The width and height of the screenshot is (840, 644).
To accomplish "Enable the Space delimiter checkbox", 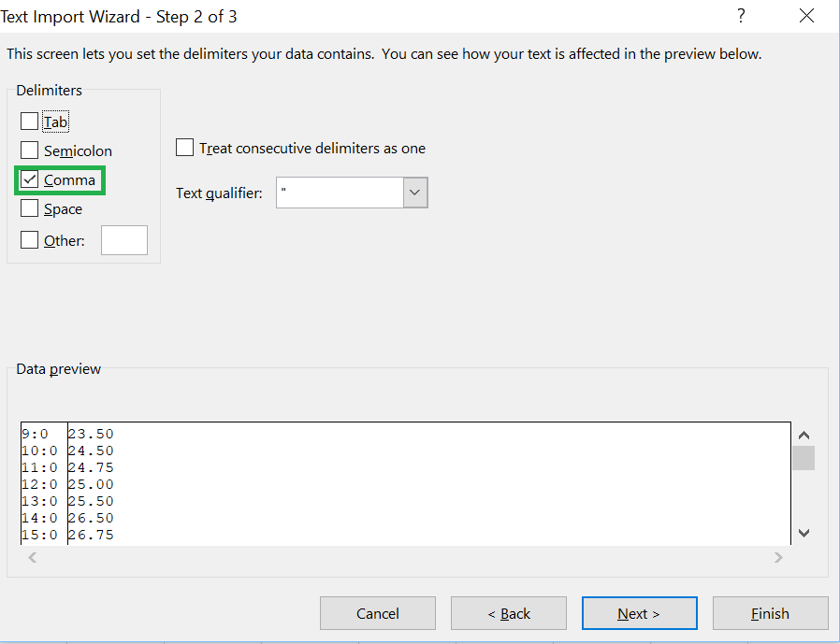I will coord(29,208).
